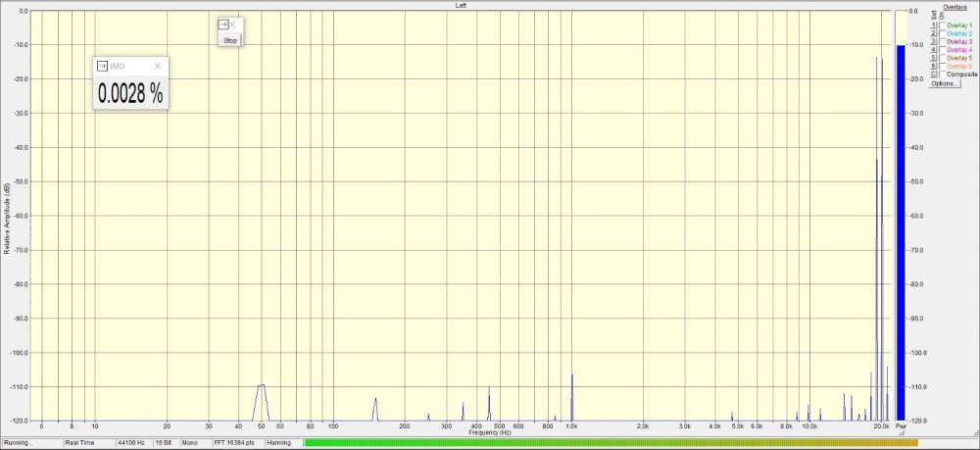Screen dimensions: 980x450
Task: Close the IMD readout window
Action: click(x=157, y=66)
